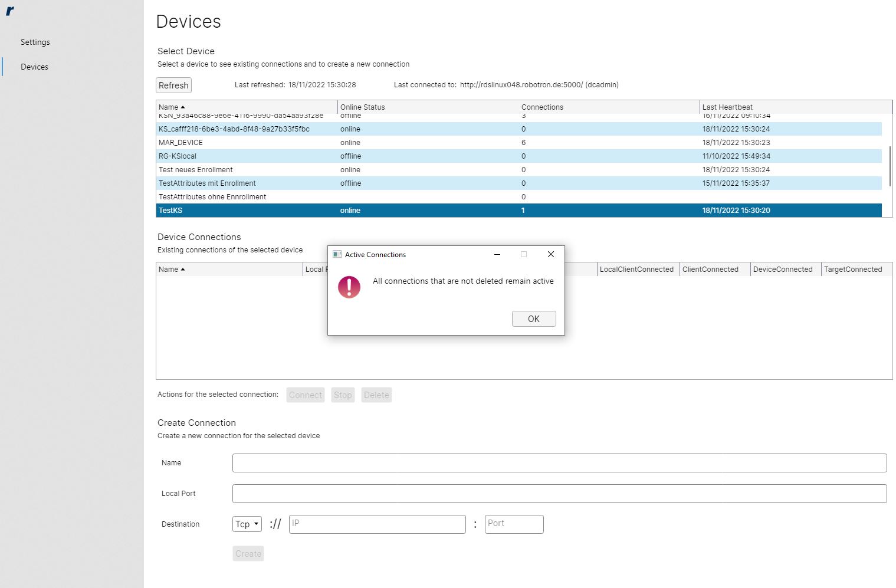Select KS_cafff218-6be3-4abd-8f48-9a27b33f5fbc device row
This screenshot has height=588, width=896.
pos(519,129)
